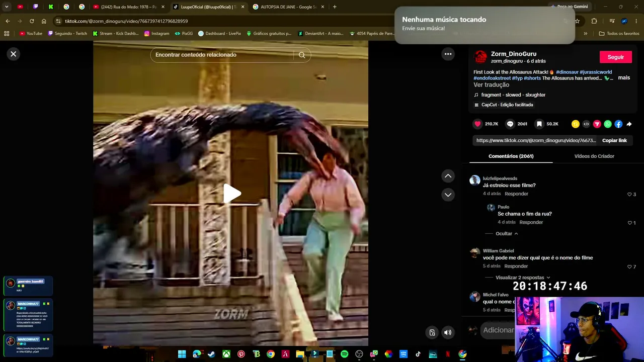This screenshot has width=644, height=362.
Task: Send the video via the red paper-plane icon
Action: coord(597,124)
